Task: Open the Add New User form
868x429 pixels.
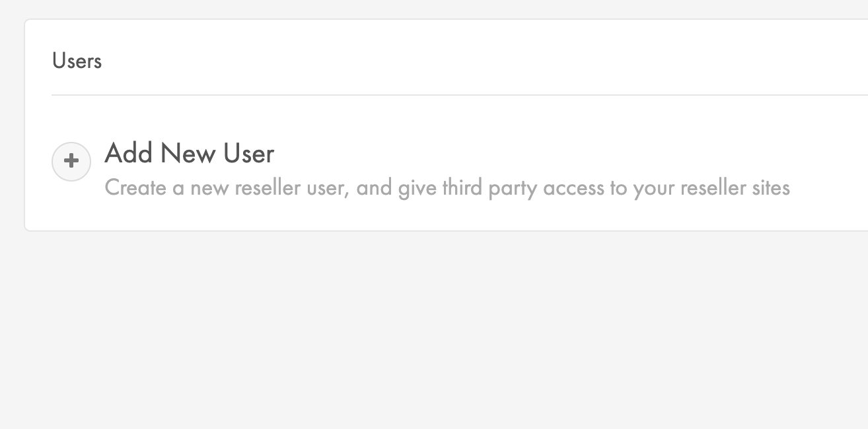Action: click(189, 154)
